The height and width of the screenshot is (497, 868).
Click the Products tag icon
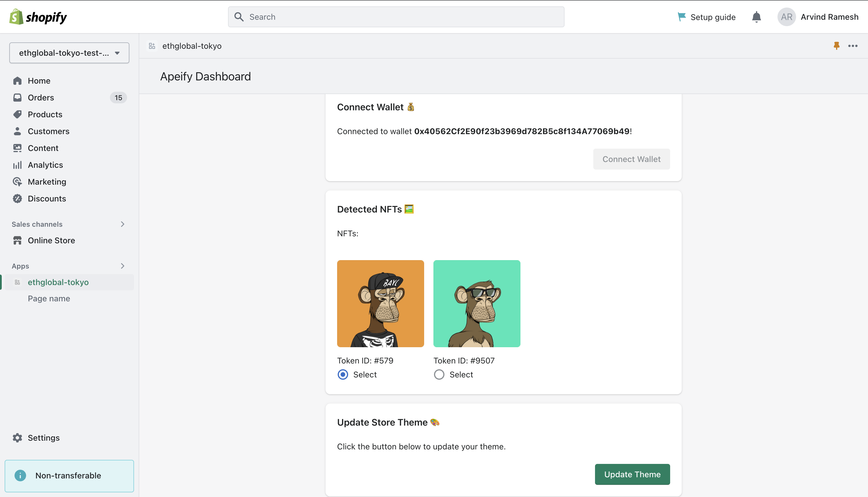[x=17, y=114]
